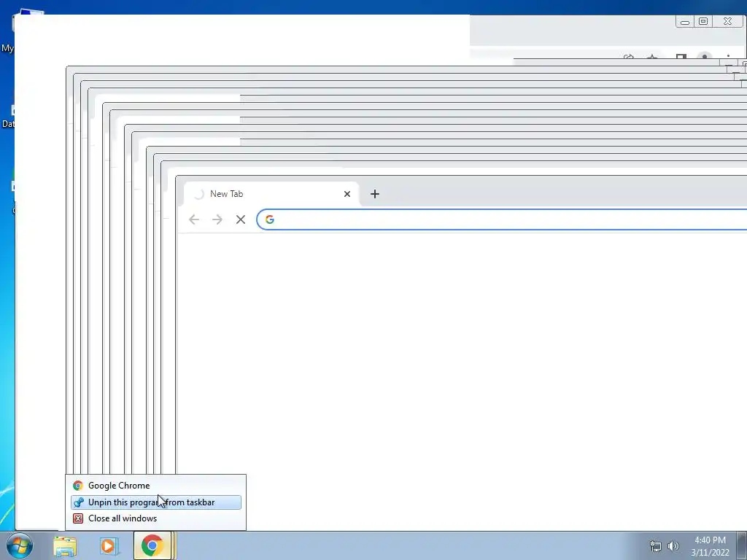
Task: Click the taskbar clock showing 4:40 PM
Action: [x=710, y=546]
